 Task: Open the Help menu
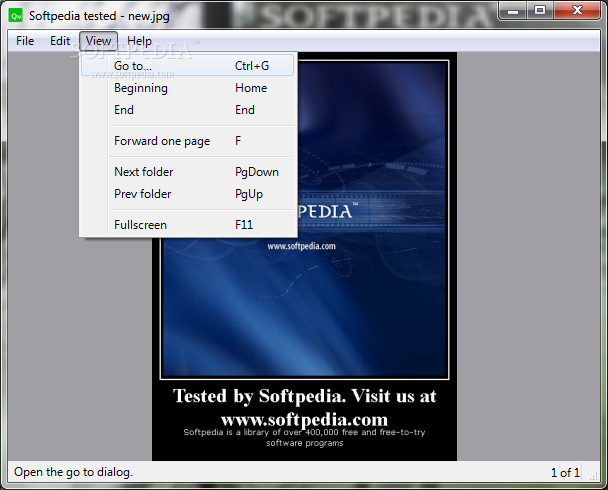coord(139,41)
